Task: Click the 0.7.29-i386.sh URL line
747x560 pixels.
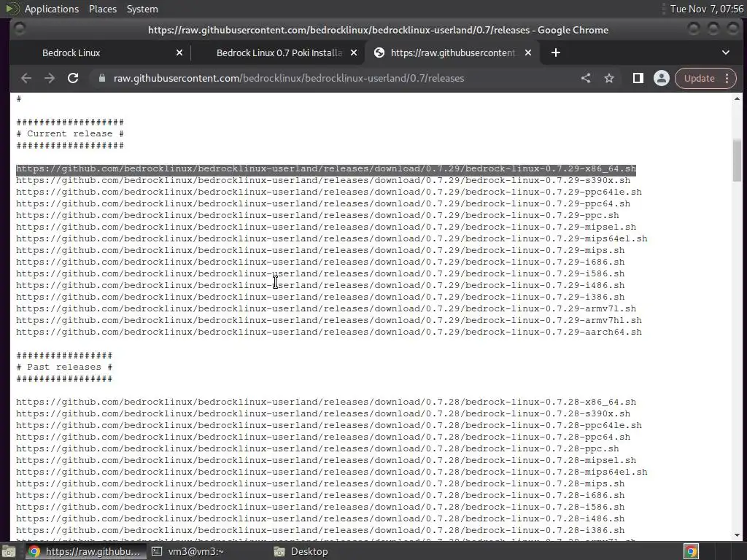Action: point(320,297)
